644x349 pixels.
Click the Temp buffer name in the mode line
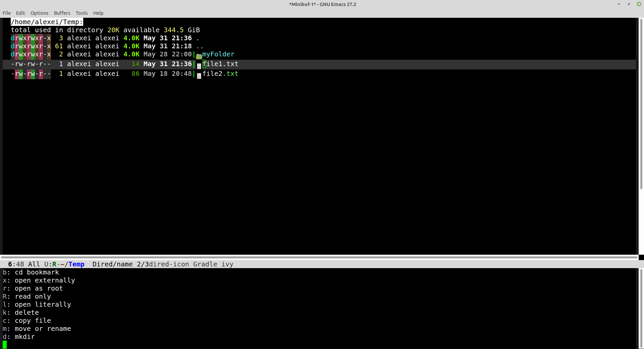[76, 264]
